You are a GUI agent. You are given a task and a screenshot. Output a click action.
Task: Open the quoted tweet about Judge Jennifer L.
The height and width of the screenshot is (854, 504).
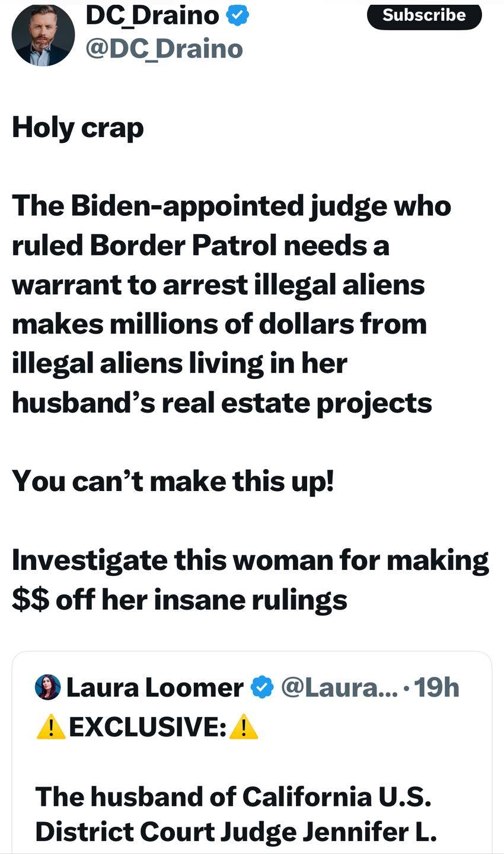pos(252,753)
